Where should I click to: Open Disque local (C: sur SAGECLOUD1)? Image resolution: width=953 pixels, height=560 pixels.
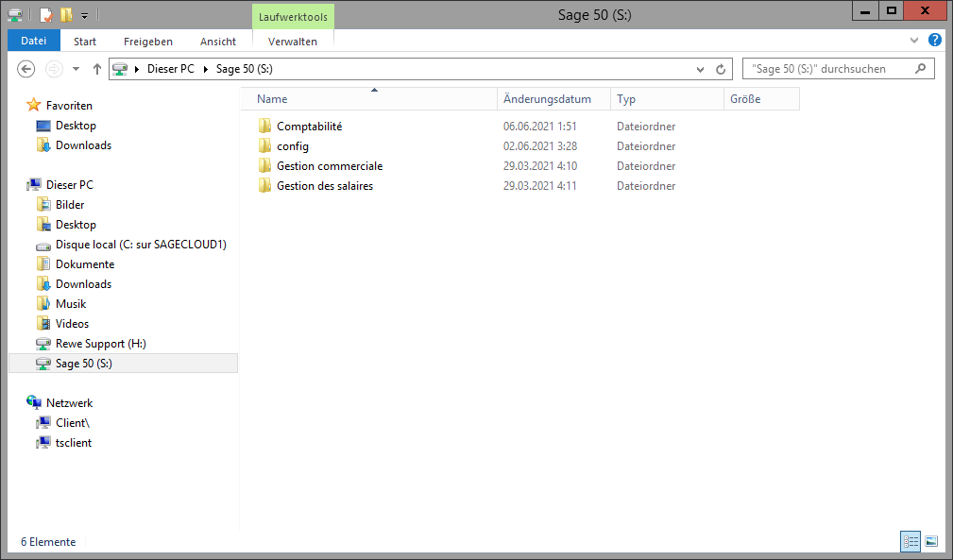coord(141,245)
